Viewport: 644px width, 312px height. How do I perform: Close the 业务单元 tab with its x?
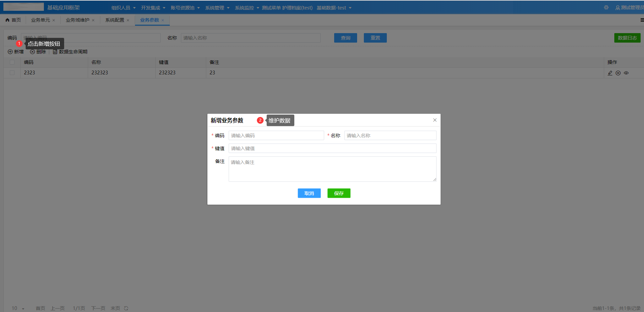(x=54, y=20)
